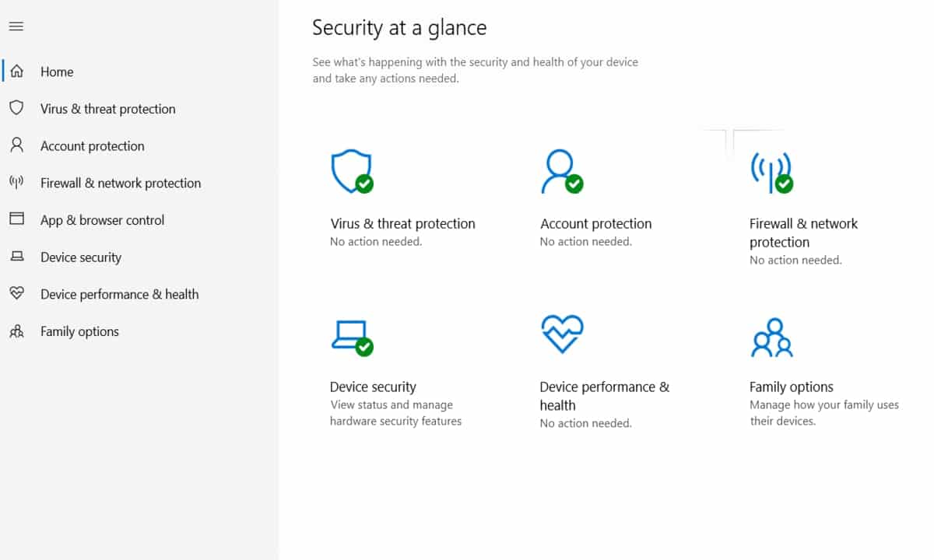The image size is (934, 560).
Task: Open the large Device performance heart icon
Action: point(562,334)
